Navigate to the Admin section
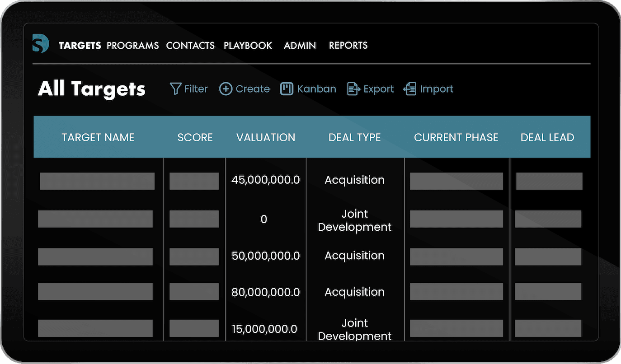621x364 pixels. coord(300,46)
